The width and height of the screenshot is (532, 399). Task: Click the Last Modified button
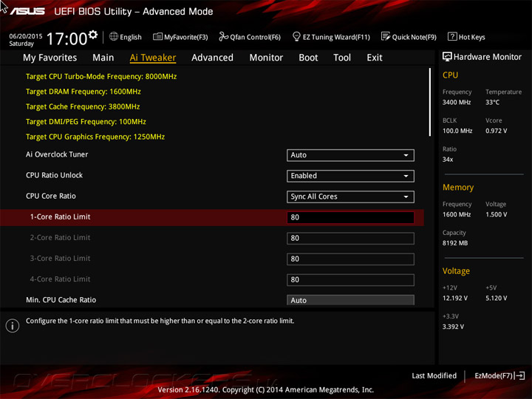434,375
